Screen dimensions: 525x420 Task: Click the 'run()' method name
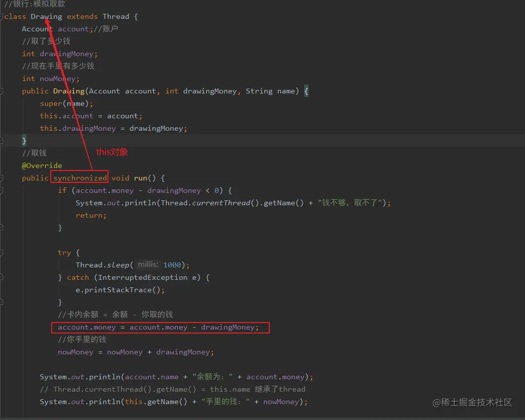pyautogui.click(x=145, y=178)
